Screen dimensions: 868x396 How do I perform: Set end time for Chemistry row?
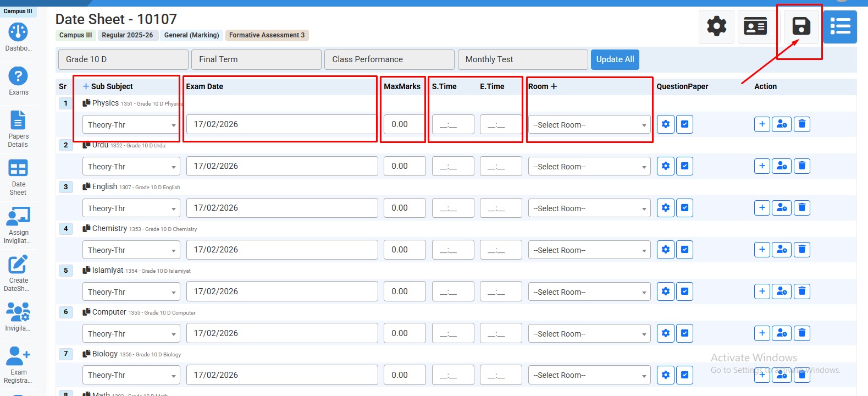(501, 250)
